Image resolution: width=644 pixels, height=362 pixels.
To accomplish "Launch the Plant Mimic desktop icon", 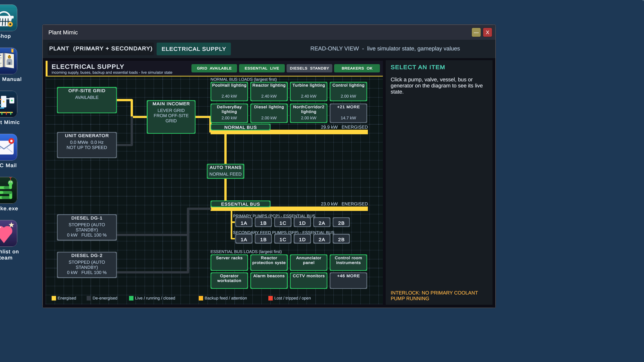I will click(8, 104).
